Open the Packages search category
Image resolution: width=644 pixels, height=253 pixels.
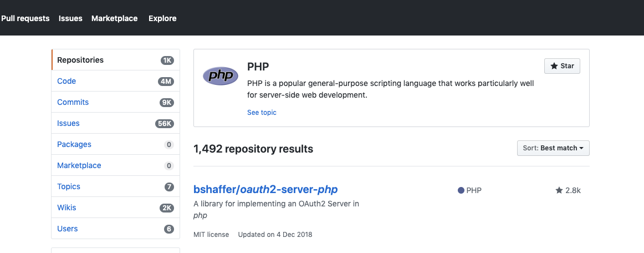click(115, 144)
